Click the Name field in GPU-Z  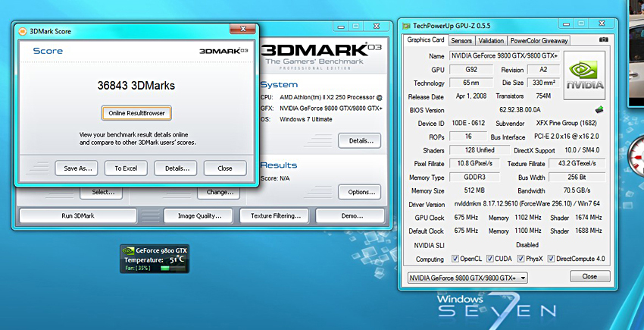[505, 55]
